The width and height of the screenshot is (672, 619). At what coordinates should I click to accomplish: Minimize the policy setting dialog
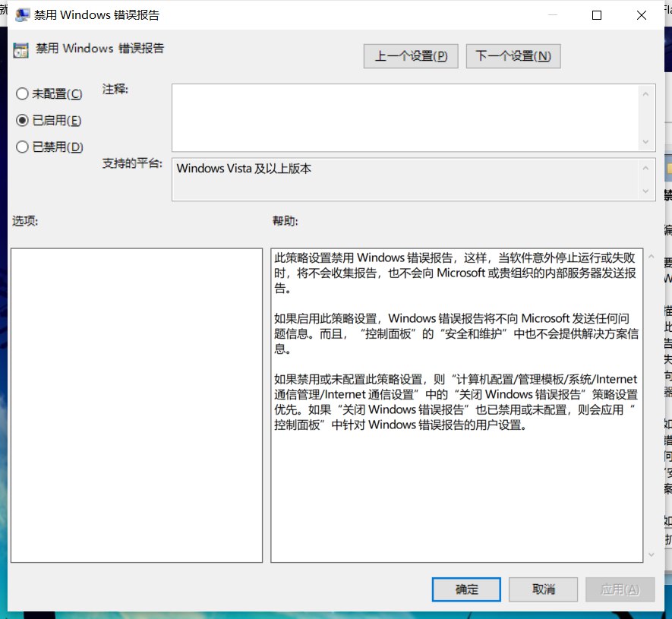coord(553,15)
